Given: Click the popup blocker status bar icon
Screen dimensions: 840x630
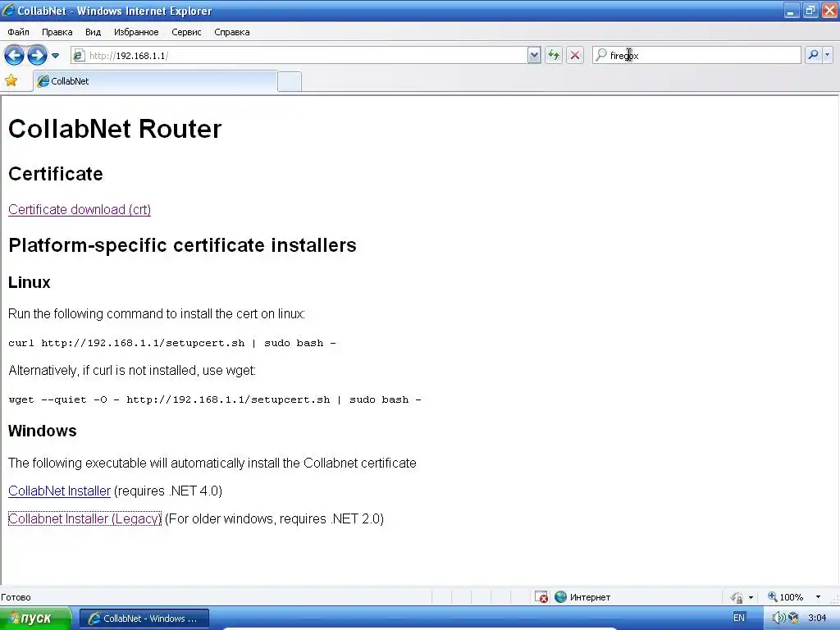Looking at the screenshot, I should coord(541,597).
